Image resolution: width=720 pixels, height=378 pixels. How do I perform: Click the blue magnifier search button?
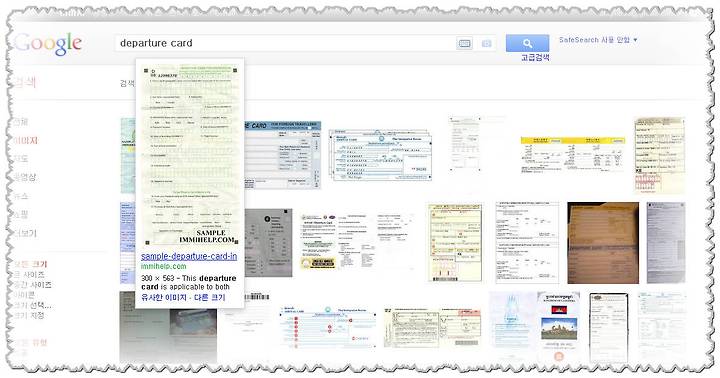click(527, 43)
